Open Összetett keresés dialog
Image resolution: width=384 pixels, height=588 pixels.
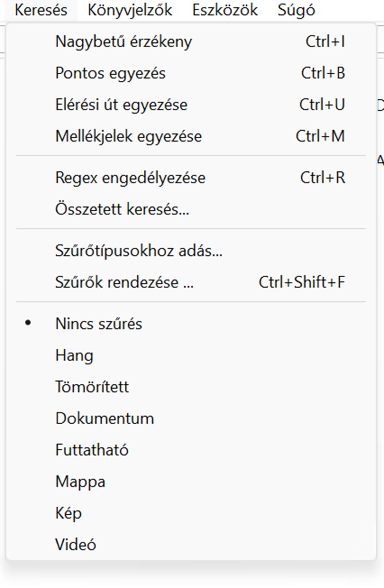122,209
